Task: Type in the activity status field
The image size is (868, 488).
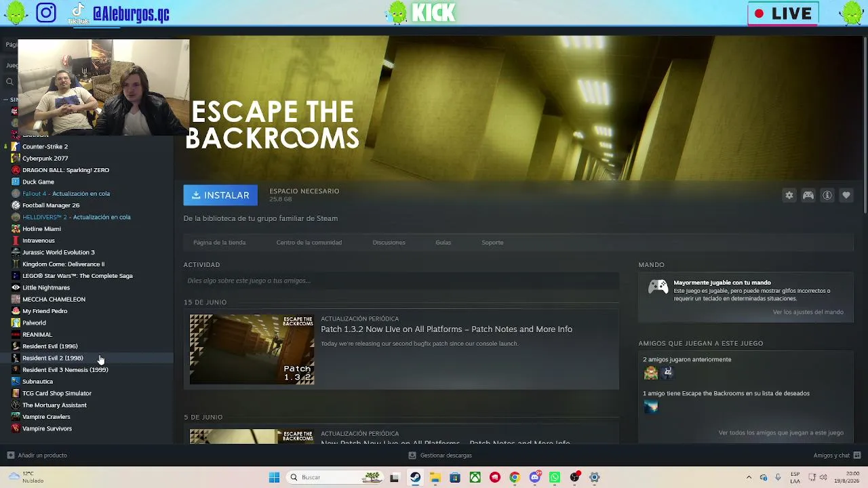Action: (401, 281)
